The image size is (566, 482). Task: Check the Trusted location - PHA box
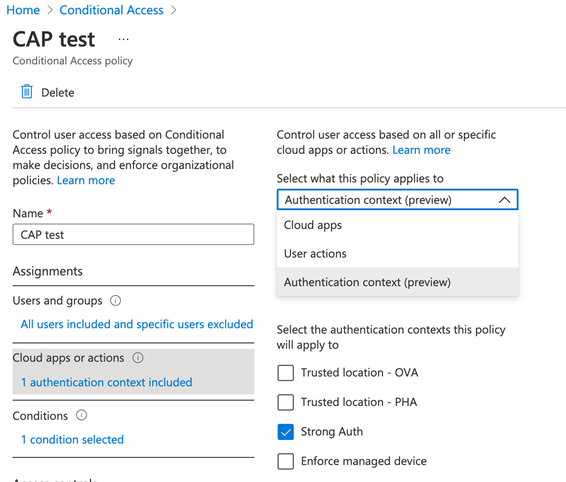[286, 402]
